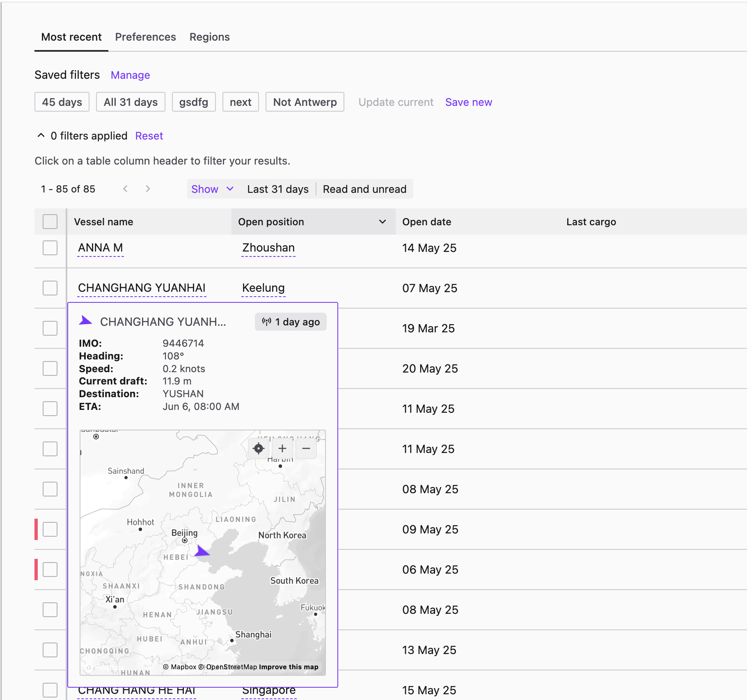Viewport: 747px width, 700px height.
Task: Click the destination value YUSHAN
Action: tap(183, 393)
